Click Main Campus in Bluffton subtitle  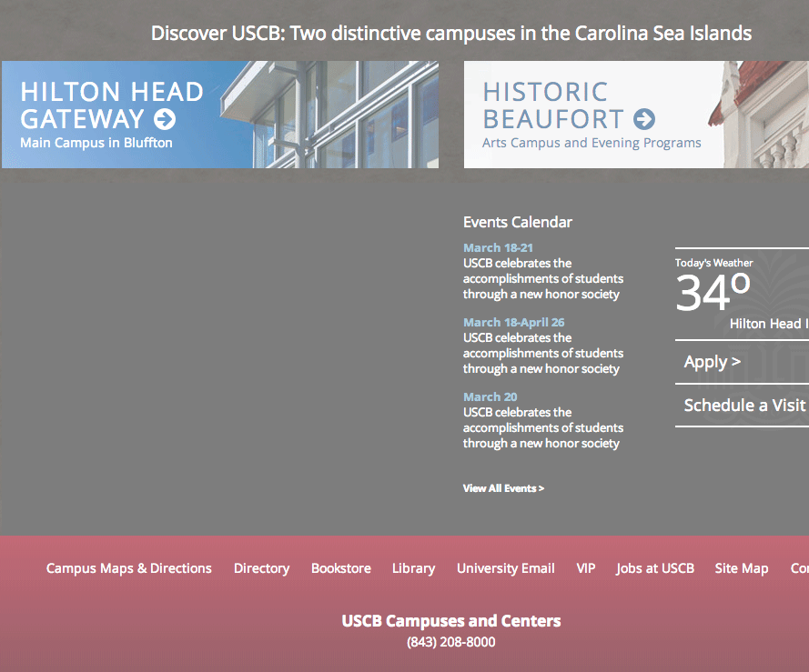tap(96, 143)
